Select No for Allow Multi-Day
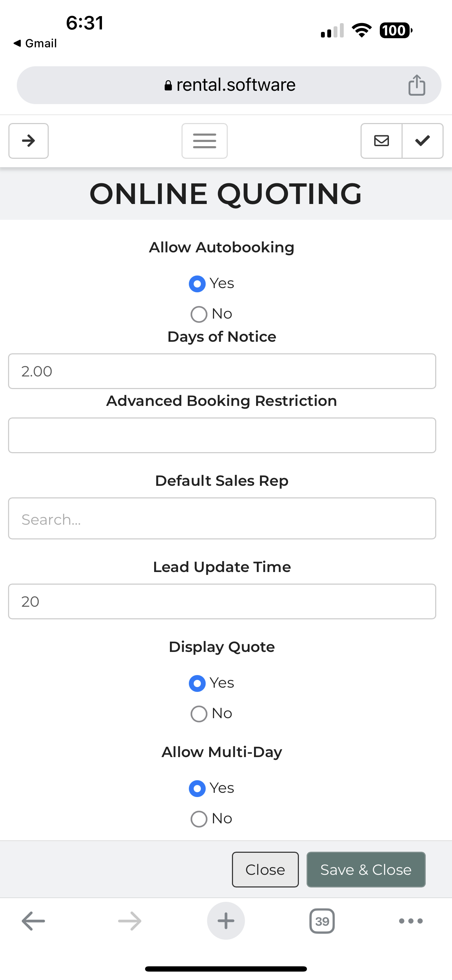Image resolution: width=452 pixels, height=980 pixels. (199, 819)
